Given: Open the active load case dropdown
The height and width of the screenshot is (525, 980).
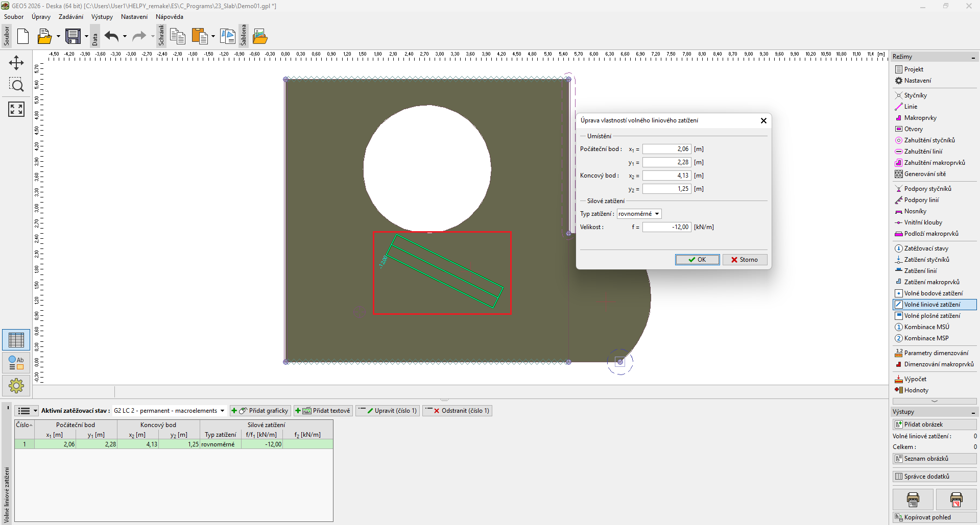Looking at the screenshot, I should (169, 411).
